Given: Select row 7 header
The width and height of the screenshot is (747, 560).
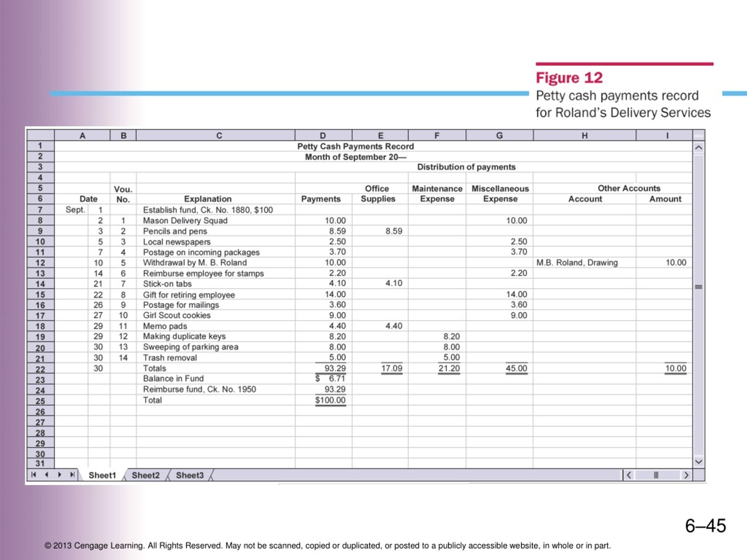Looking at the screenshot, I should [x=41, y=210].
